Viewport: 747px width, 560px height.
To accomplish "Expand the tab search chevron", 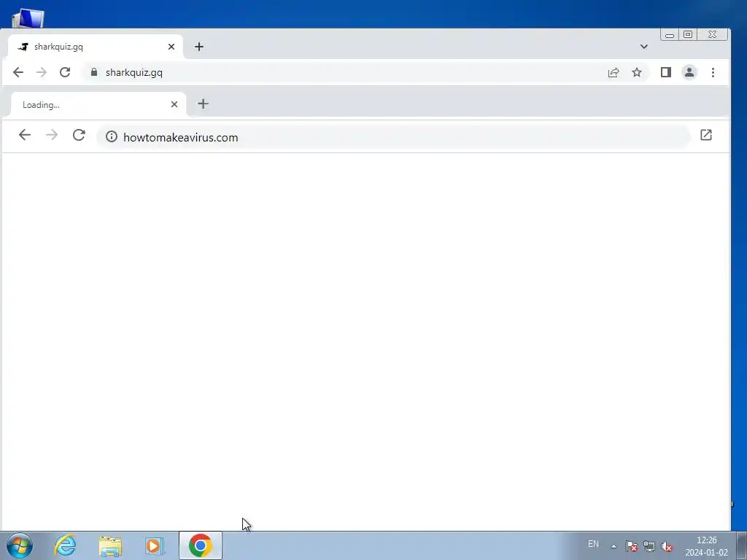I will (643, 47).
